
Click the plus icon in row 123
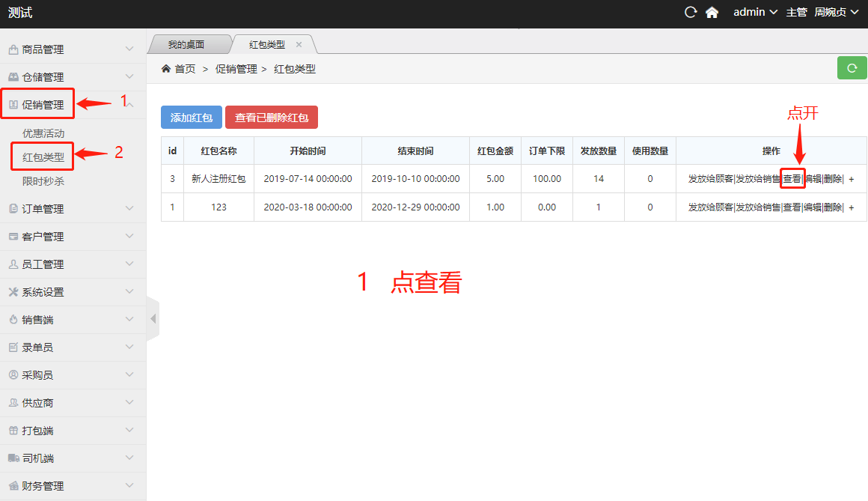(x=852, y=207)
